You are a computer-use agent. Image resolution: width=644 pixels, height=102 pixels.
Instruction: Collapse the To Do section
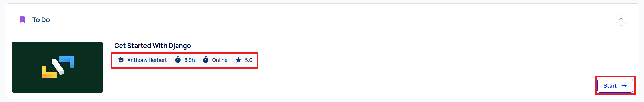click(621, 20)
